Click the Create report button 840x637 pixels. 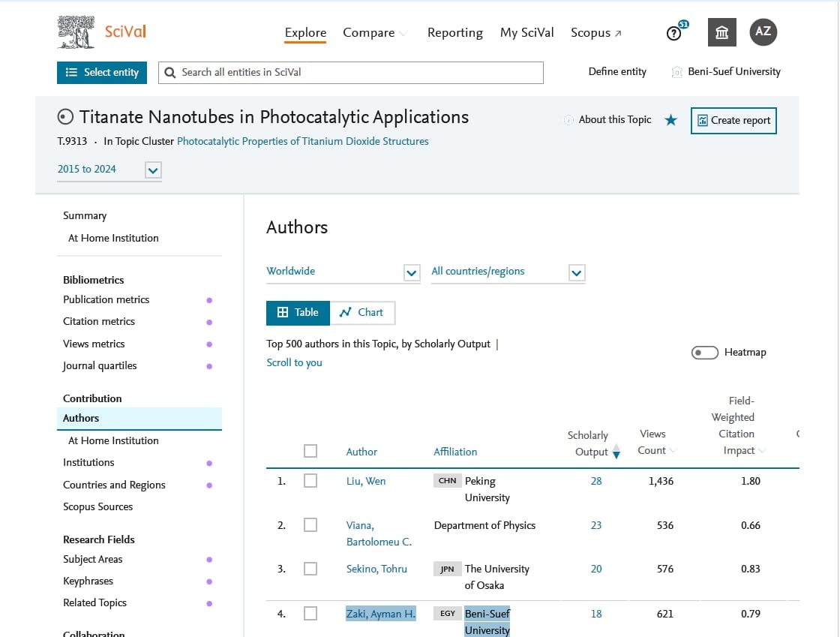pos(733,121)
